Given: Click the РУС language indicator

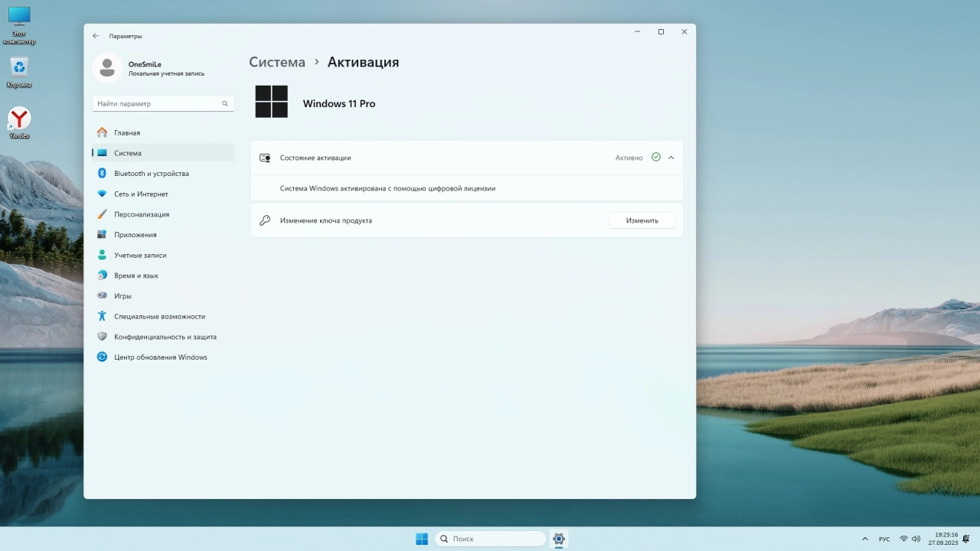Looking at the screenshot, I should [x=884, y=540].
